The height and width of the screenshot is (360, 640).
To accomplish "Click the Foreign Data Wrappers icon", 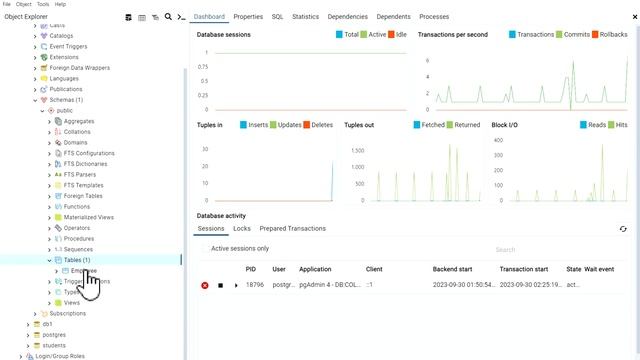I will (44, 68).
